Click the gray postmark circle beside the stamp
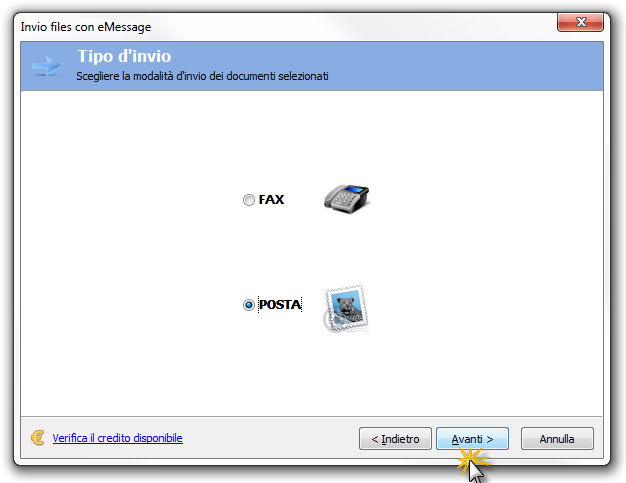 [333, 321]
